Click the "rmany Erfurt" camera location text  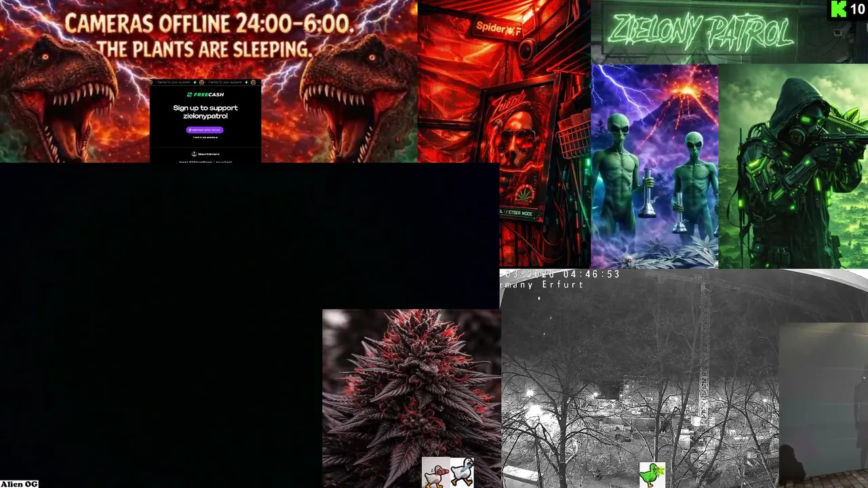click(x=542, y=285)
